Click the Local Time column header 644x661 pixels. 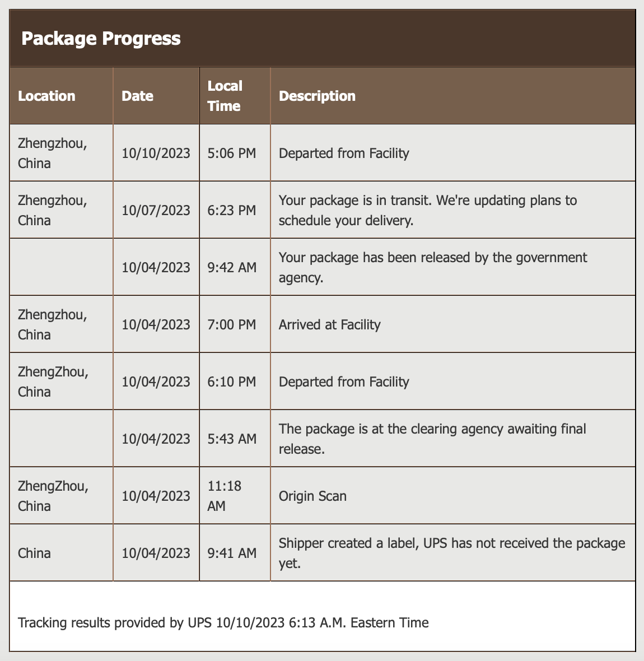pos(225,96)
